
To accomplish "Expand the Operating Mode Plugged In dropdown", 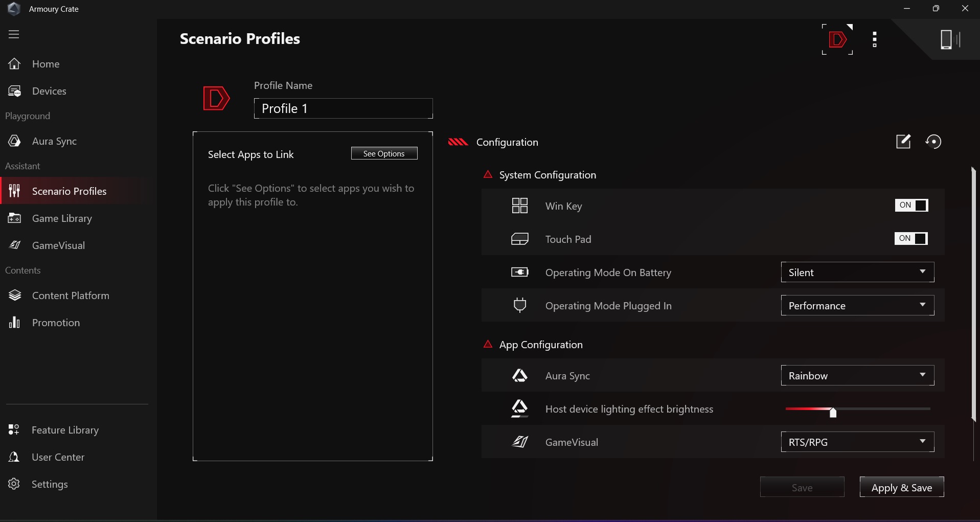I will (857, 306).
